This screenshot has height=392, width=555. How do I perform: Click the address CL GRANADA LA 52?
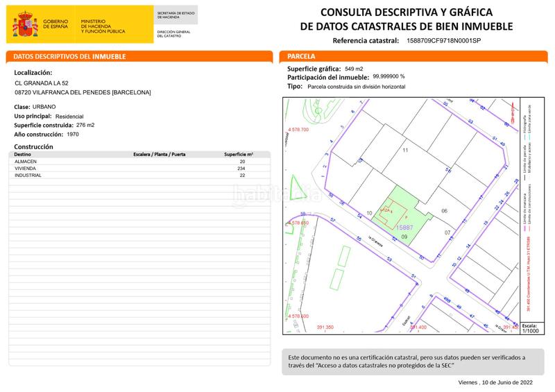click(x=42, y=83)
